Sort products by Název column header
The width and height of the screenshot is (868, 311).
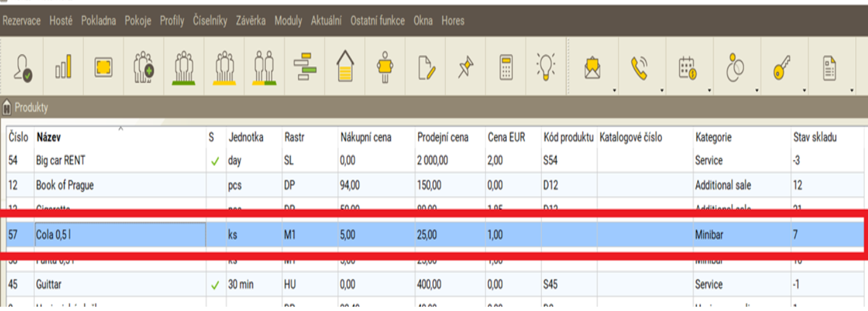coord(49,138)
